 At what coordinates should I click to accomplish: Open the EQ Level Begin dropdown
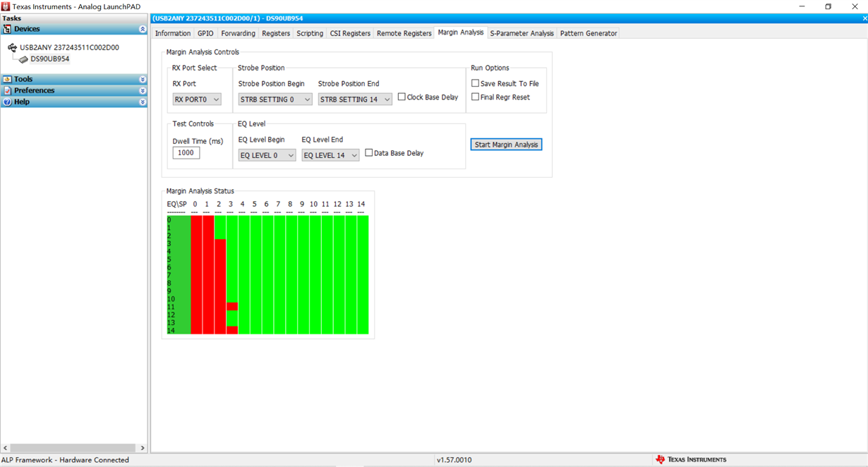267,155
